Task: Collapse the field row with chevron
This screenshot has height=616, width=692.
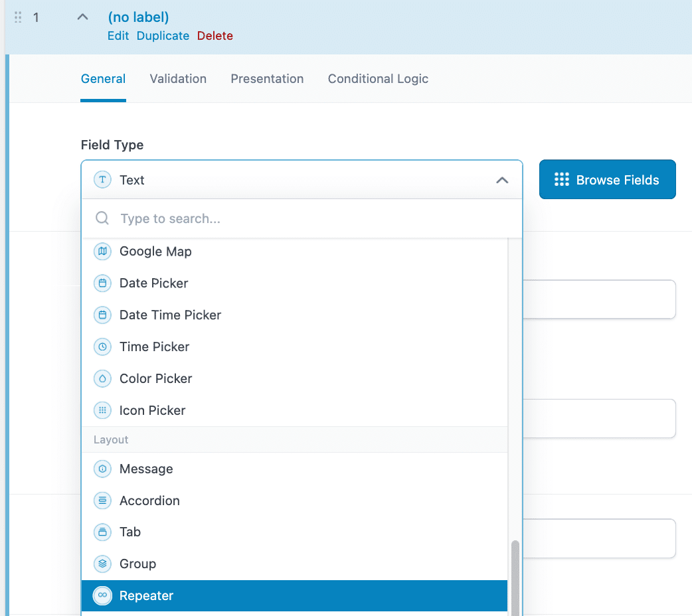Action: tap(82, 17)
